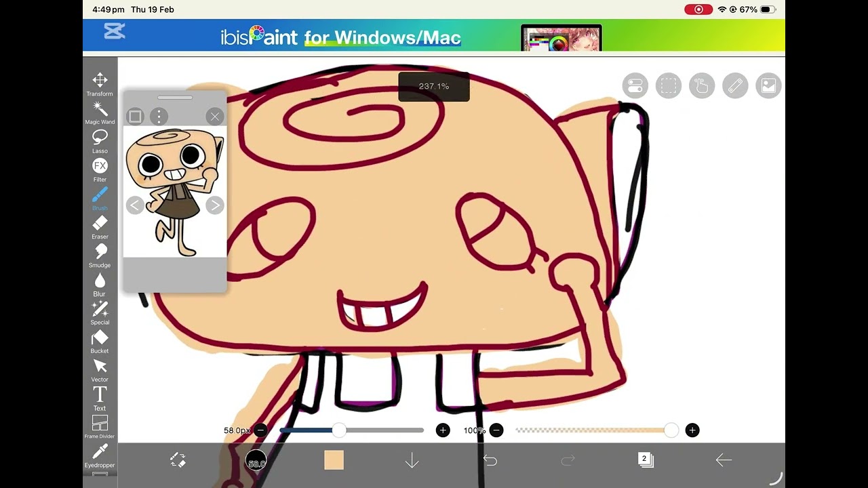This screenshot has width=868, height=488.
Task: Redo the last action
Action: 568,460
